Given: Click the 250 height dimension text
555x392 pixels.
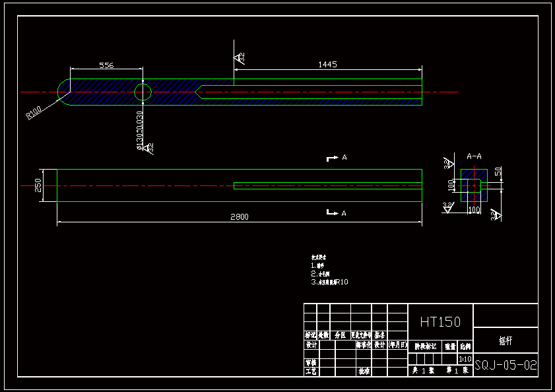Looking at the screenshot, I should pyautogui.click(x=38, y=185).
